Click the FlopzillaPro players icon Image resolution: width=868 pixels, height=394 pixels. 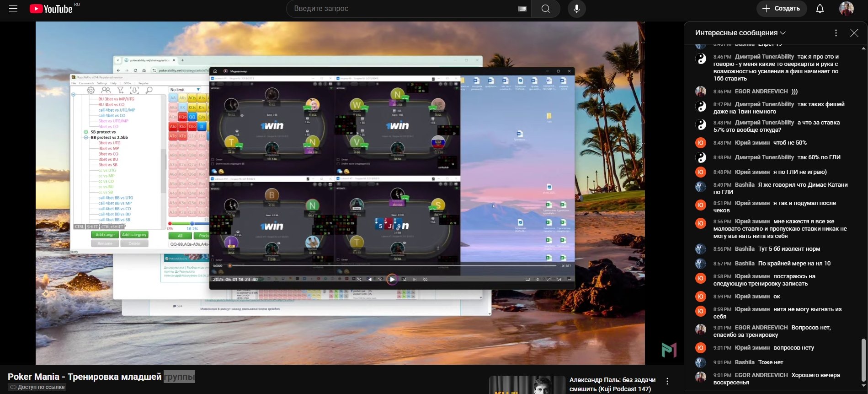106,90
